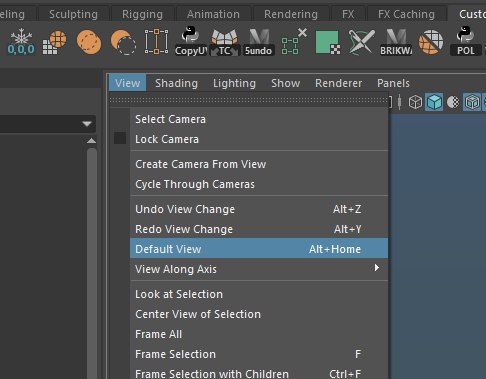Open the FX shelf tab
Viewport: 486px width, 379px height.
tap(348, 14)
